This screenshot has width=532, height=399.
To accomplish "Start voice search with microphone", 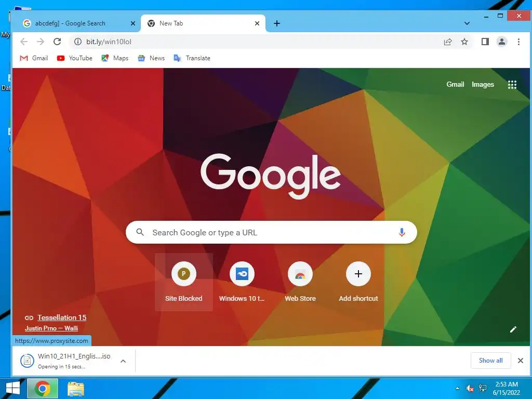I will click(402, 232).
